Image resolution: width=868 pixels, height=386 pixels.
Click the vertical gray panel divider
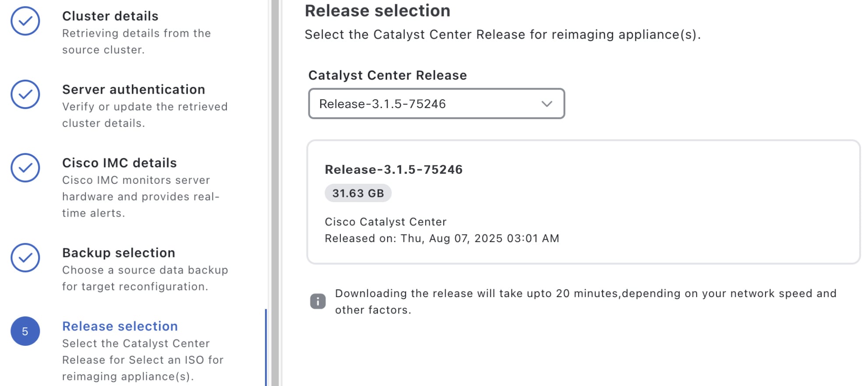coord(275,193)
